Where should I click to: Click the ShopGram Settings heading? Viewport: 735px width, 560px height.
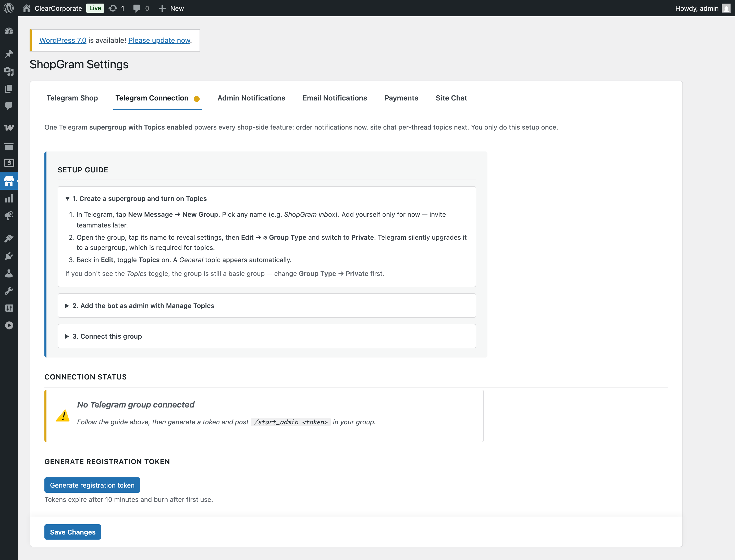point(79,64)
